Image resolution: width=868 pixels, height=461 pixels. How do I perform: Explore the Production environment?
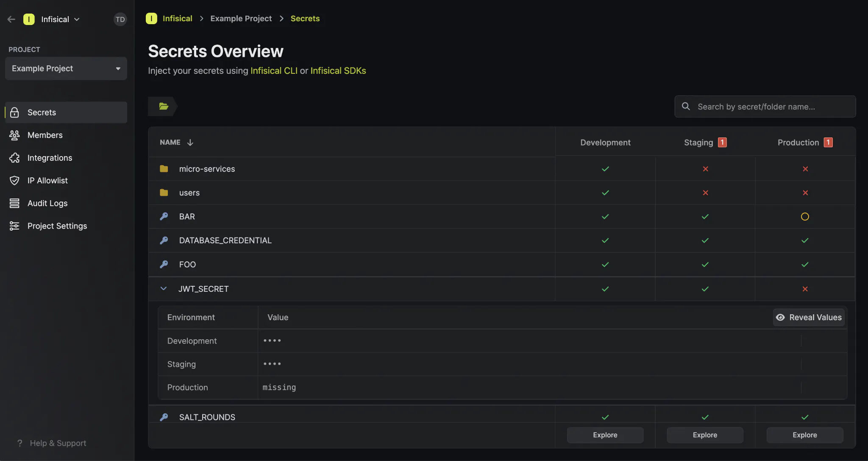(x=804, y=435)
